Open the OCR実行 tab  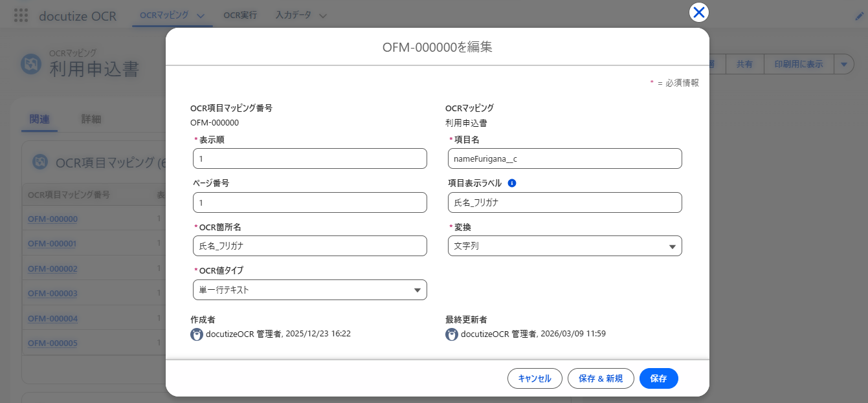[240, 14]
